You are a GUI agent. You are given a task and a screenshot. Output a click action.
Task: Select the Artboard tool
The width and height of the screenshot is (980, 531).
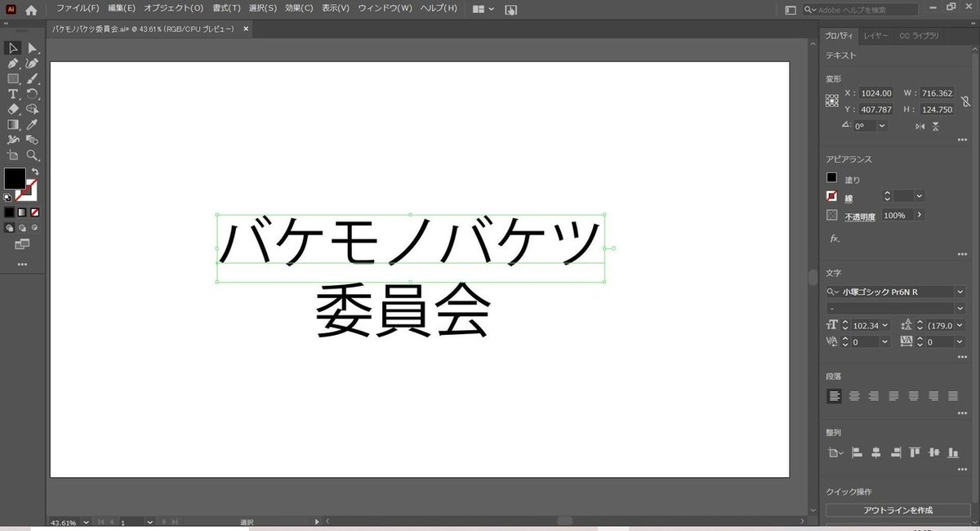coord(13,154)
